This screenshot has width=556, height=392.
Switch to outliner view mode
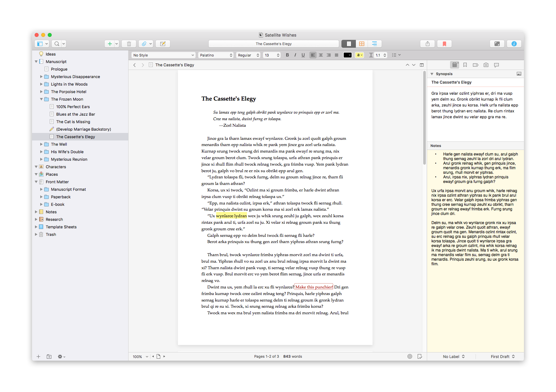point(374,44)
